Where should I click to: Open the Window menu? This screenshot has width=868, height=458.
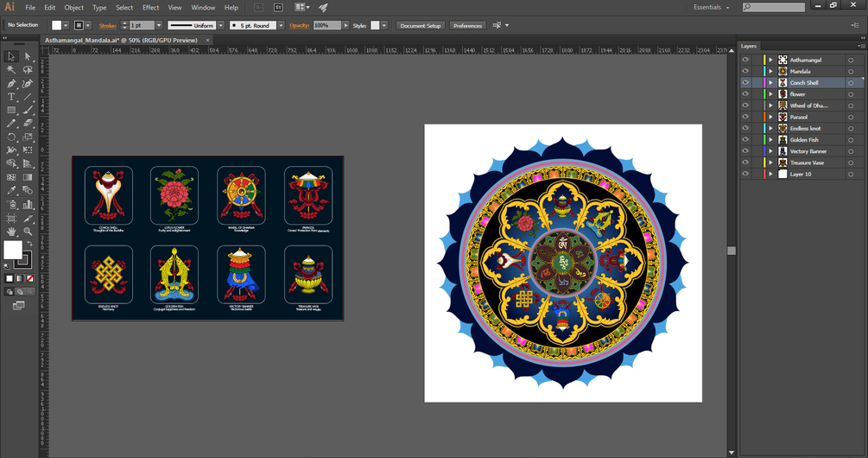(x=203, y=7)
